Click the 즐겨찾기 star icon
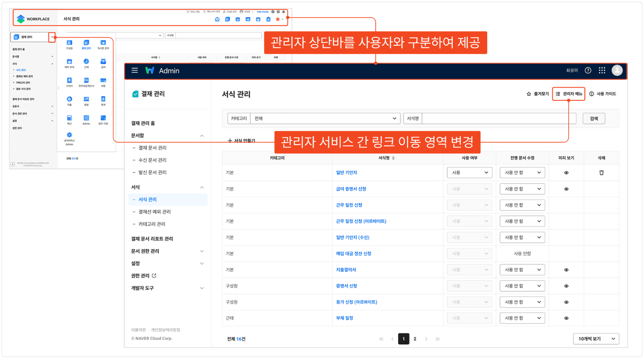Viewport: 644px width, 359px height. pos(529,94)
